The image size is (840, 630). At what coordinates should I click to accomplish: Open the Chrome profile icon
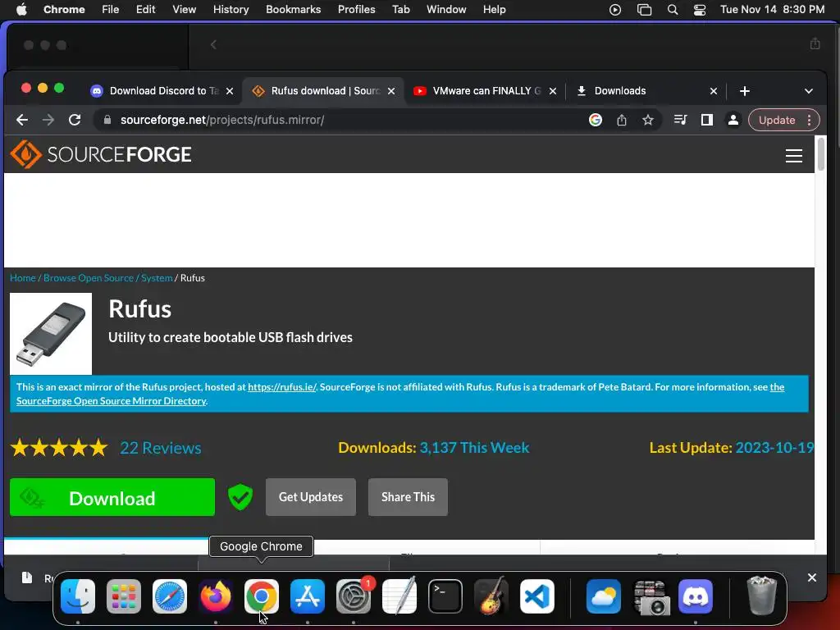(x=733, y=120)
